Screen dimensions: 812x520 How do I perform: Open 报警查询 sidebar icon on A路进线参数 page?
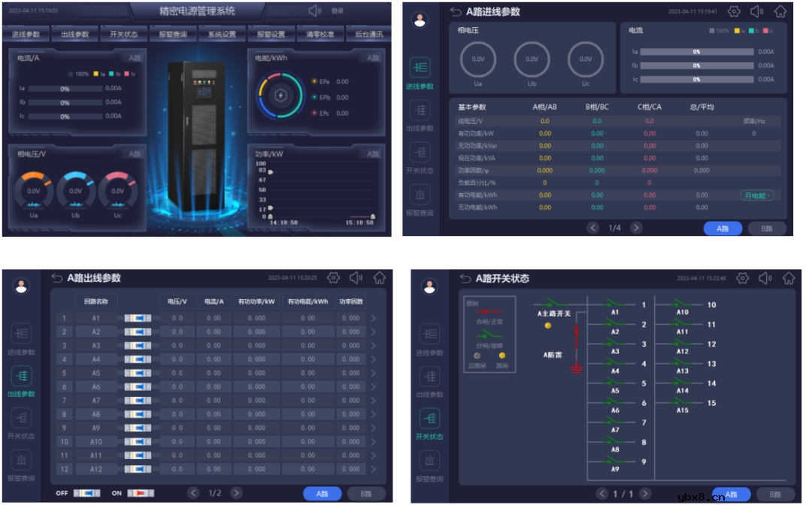(420, 195)
